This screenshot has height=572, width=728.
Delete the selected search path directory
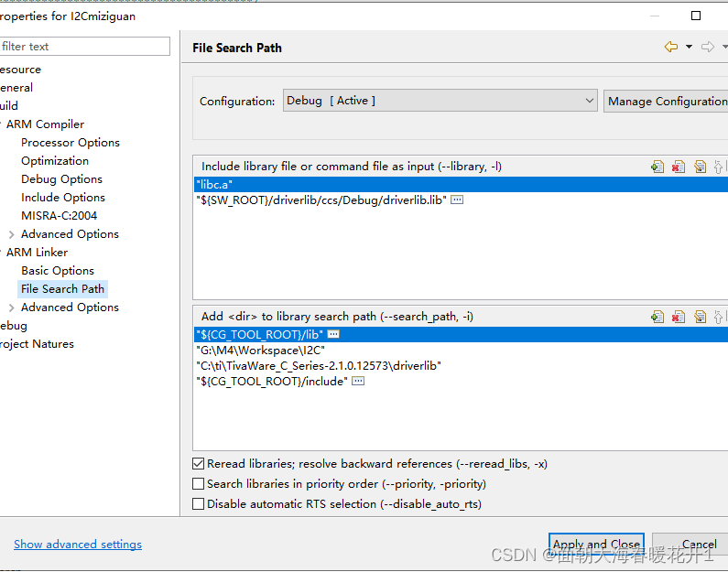tap(679, 317)
